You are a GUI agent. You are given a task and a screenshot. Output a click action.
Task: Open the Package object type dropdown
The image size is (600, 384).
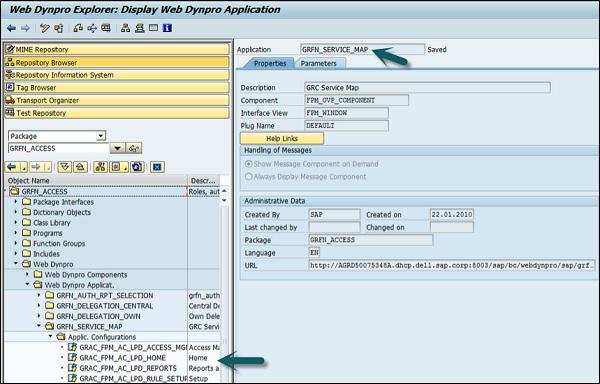[101, 136]
